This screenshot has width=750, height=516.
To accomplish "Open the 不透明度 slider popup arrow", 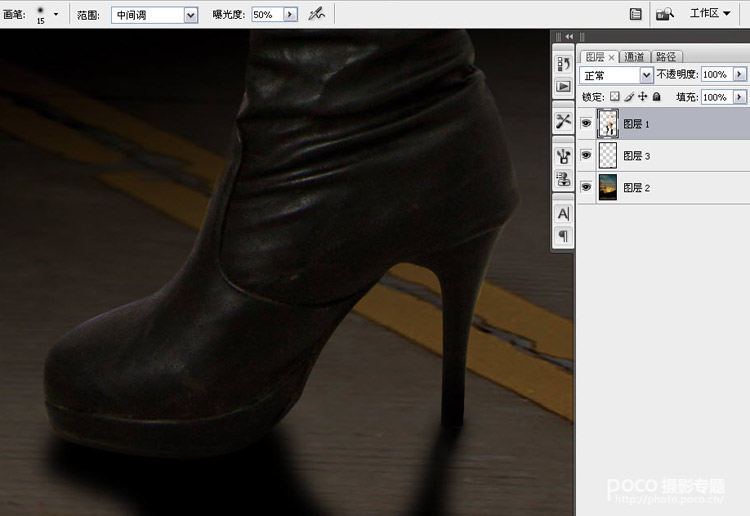I will tap(740, 75).
